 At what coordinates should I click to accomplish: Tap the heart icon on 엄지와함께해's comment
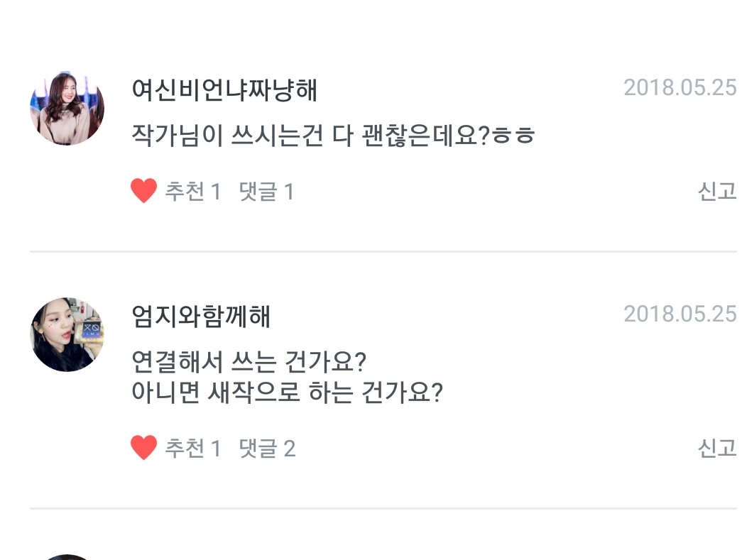143,448
